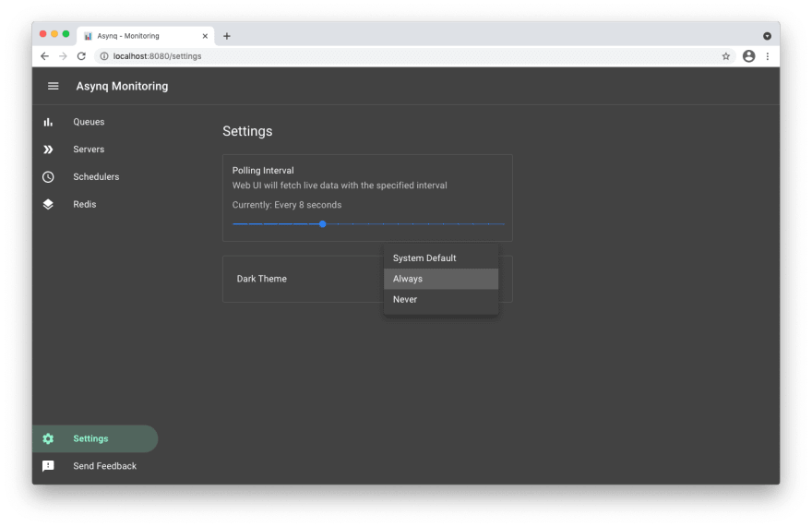Click the Settings gear icon
812x527 pixels.
[48, 439]
